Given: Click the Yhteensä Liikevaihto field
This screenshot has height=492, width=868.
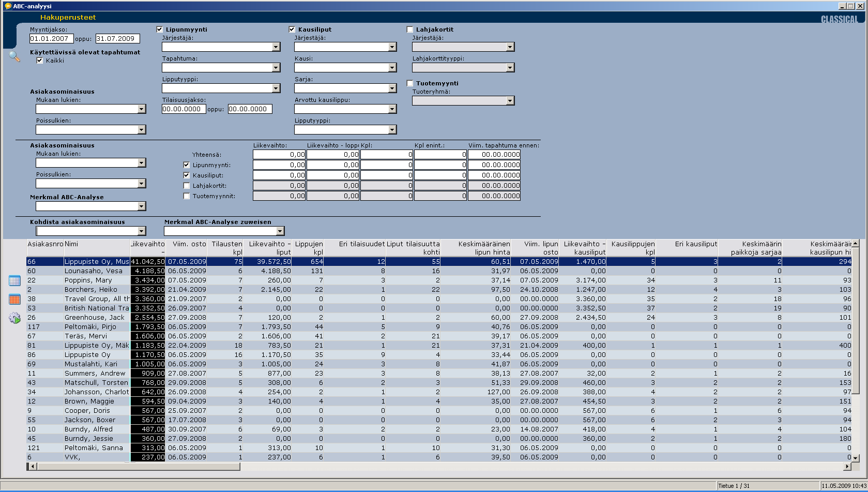Looking at the screenshot, I should click(x=279, y=155).
